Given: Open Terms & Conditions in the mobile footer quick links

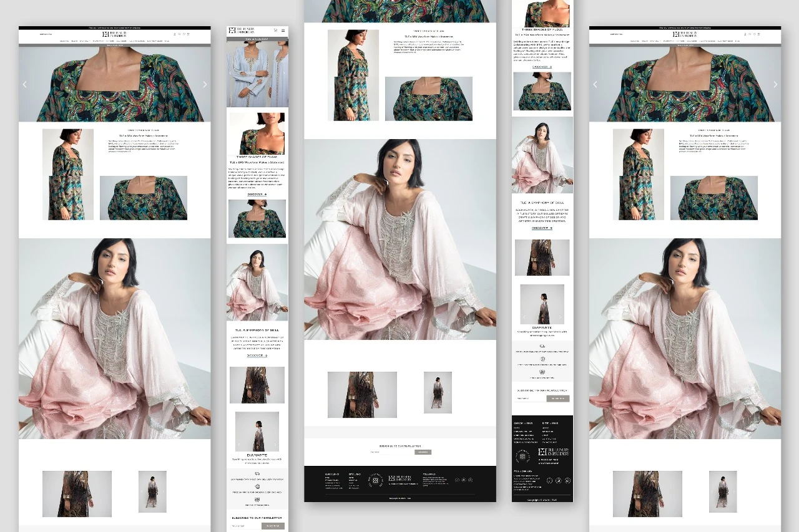Looking at the screenshot, I should click(526, 442).
